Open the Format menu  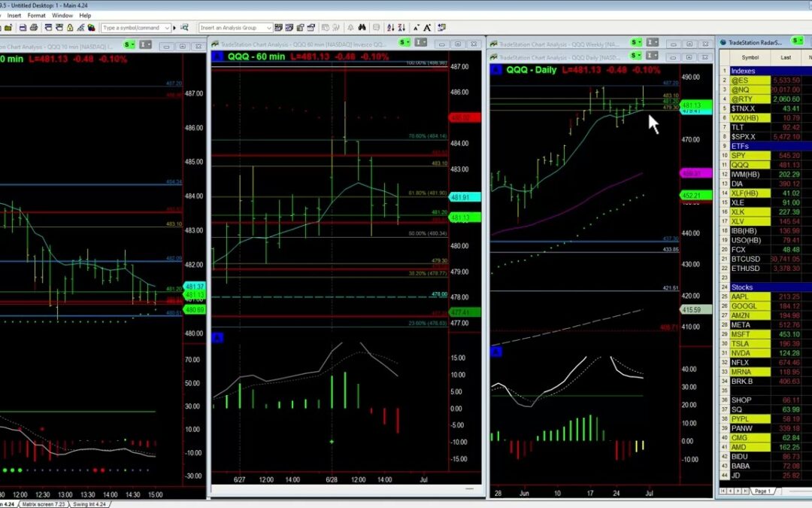pos(36,15)
